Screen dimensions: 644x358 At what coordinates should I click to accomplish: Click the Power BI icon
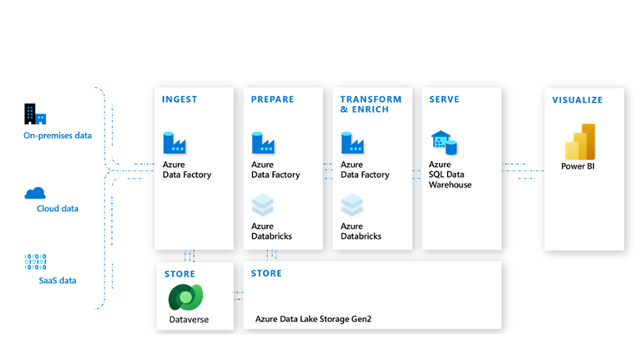[x=580, y=142]
